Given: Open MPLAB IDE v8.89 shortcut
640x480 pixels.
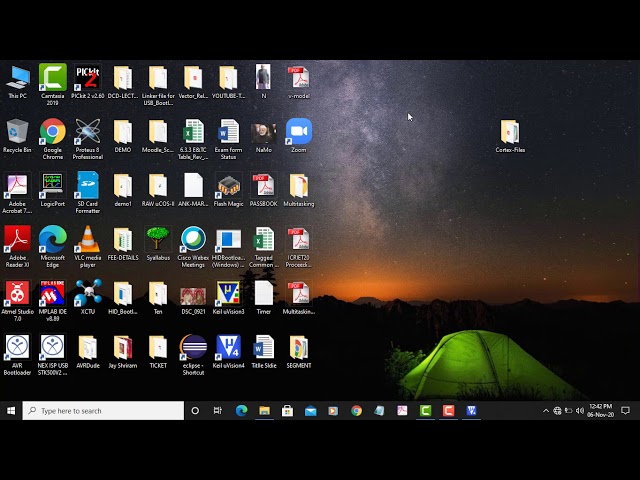Looking at the screenshot, I should [52, 294].
